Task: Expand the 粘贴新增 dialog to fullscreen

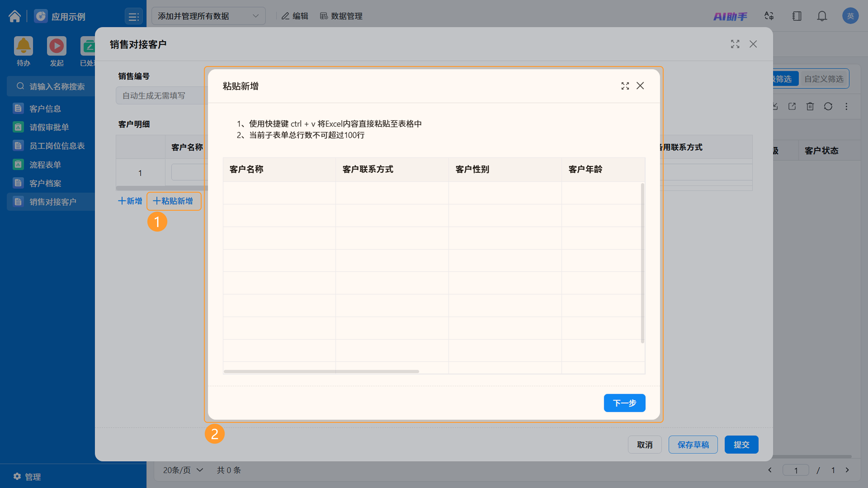Action: tap(625, 86)
